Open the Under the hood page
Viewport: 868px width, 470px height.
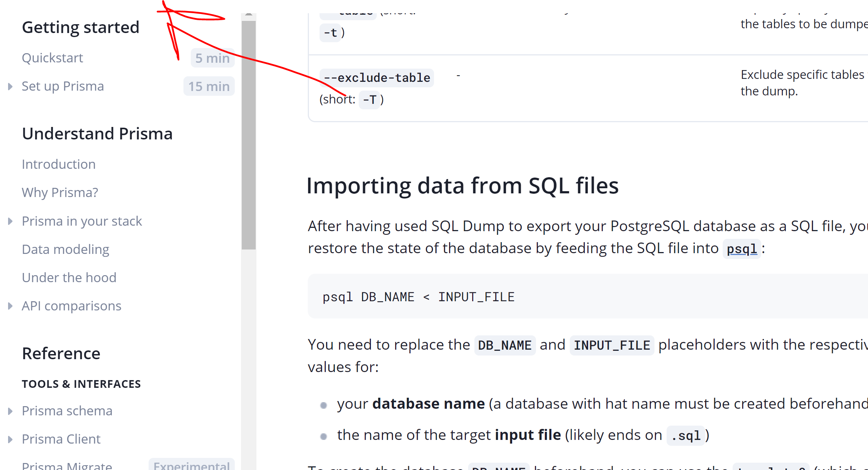69,278
